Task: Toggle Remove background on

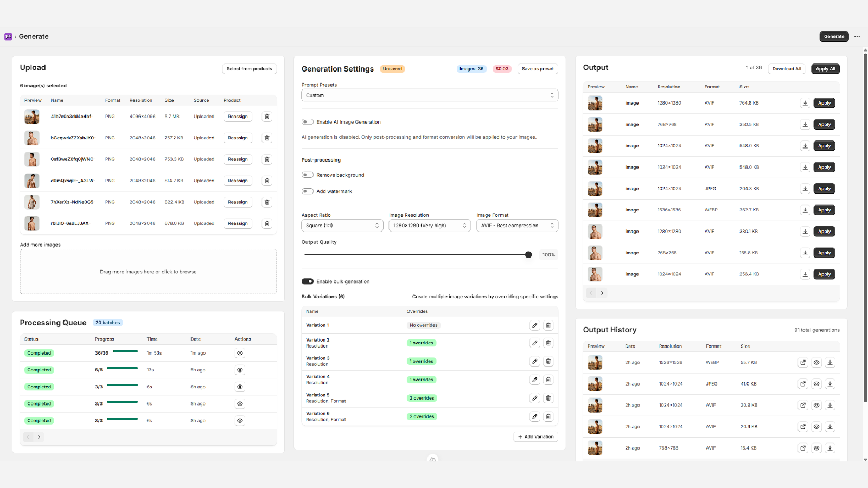Action: pos(307,175)
